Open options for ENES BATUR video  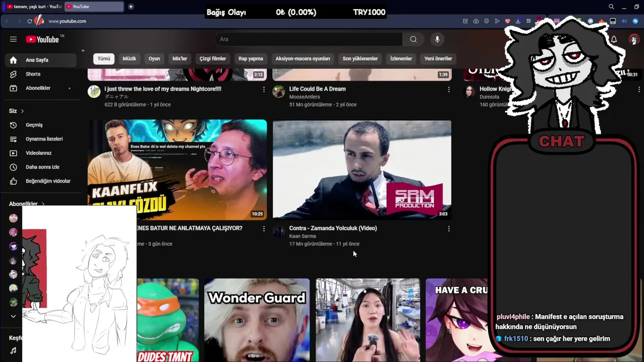point(264,229)
